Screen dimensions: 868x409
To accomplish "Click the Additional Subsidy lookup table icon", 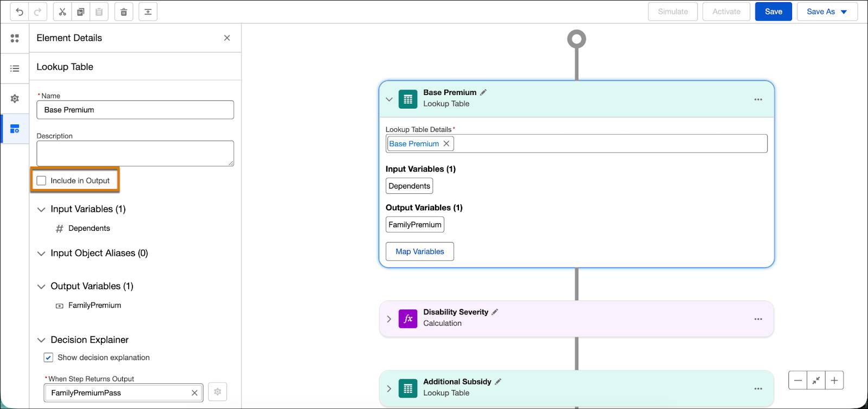I will tap(408, 388).
